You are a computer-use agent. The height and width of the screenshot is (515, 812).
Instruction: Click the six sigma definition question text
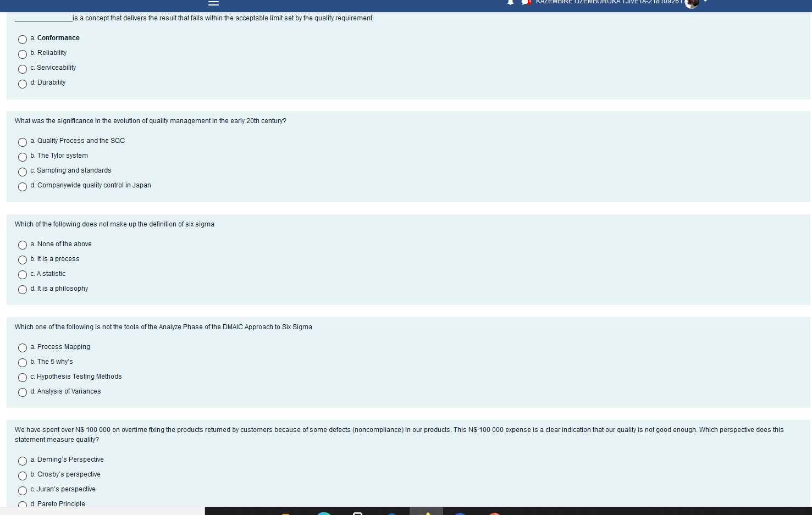[114, 224]
